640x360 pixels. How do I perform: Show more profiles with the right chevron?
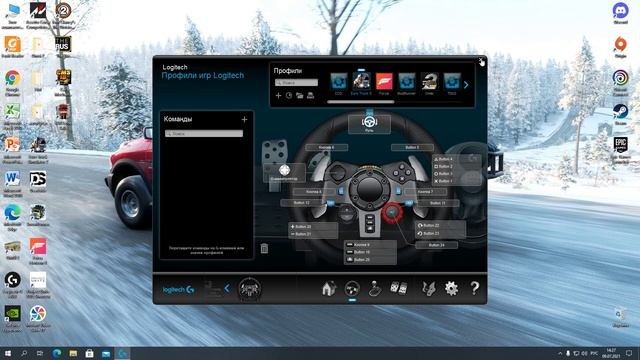(466, 85)
